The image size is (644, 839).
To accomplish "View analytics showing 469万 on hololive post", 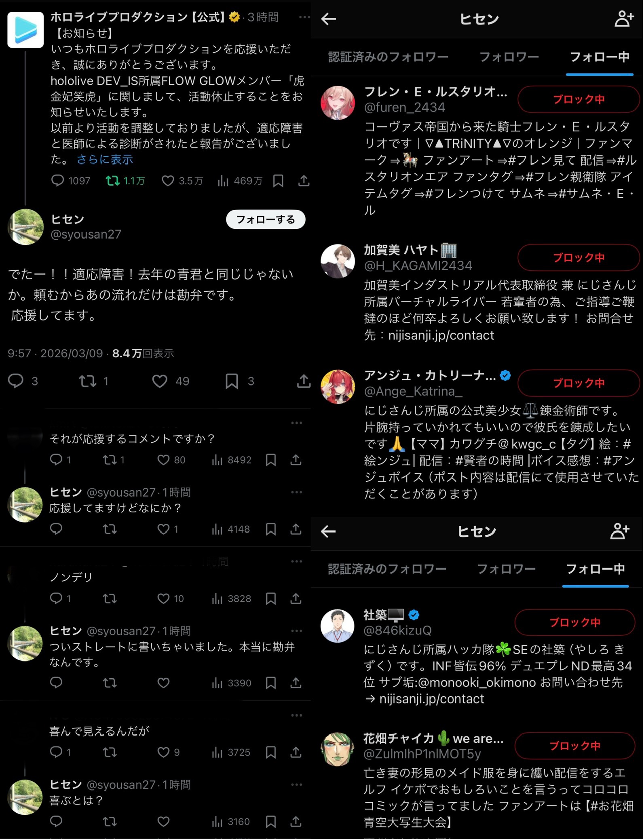I will (223, 181).
